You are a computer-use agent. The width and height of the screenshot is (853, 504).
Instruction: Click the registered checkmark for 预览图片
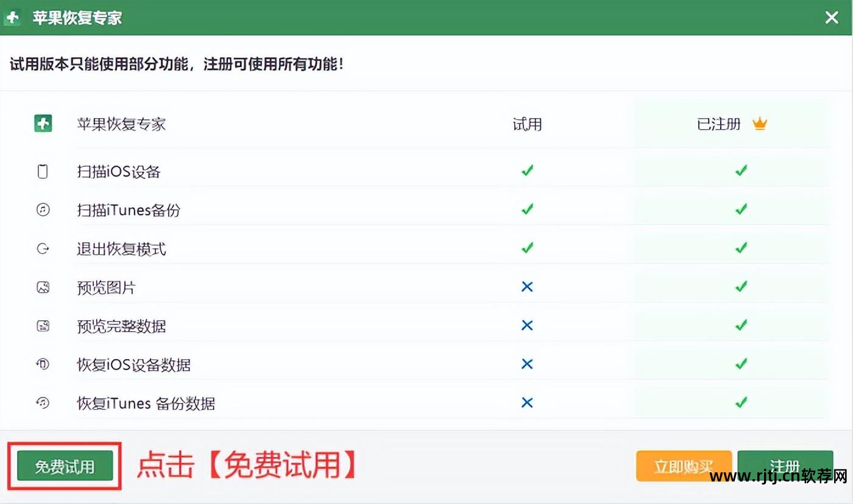pyautogui.click(x=741, y=286)
